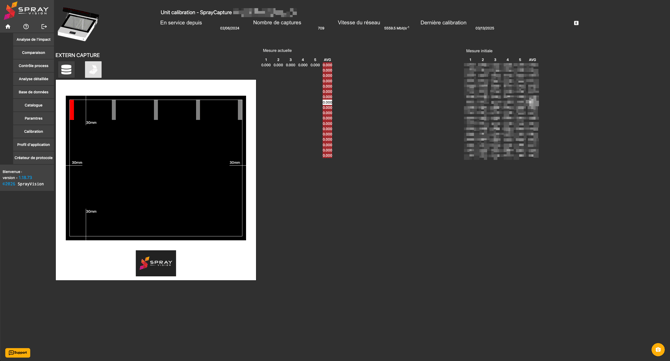Go to Contrôle process
Screen dimensions: 670x361
[33, 66]
